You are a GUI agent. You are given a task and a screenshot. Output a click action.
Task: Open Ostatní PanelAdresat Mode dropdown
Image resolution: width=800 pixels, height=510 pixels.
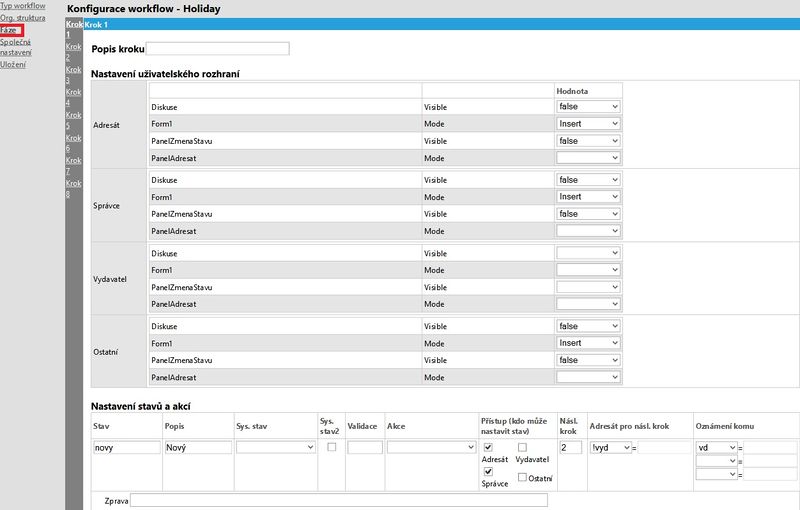pyautogui.click(x=588, y=377)
